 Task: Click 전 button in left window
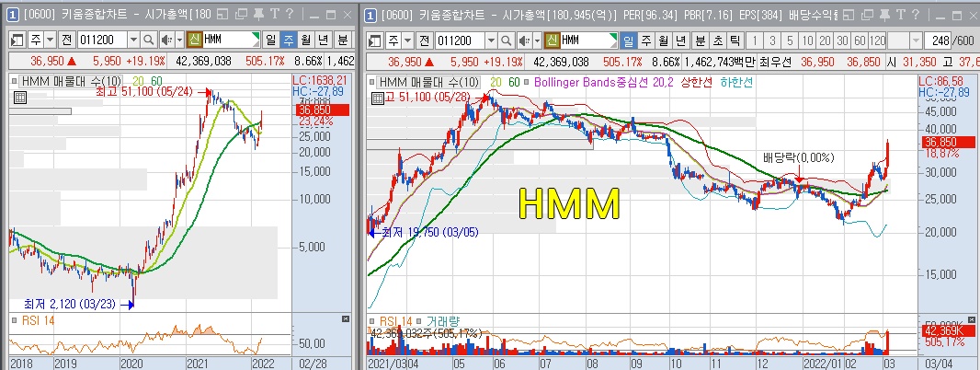tap(67, 40)
